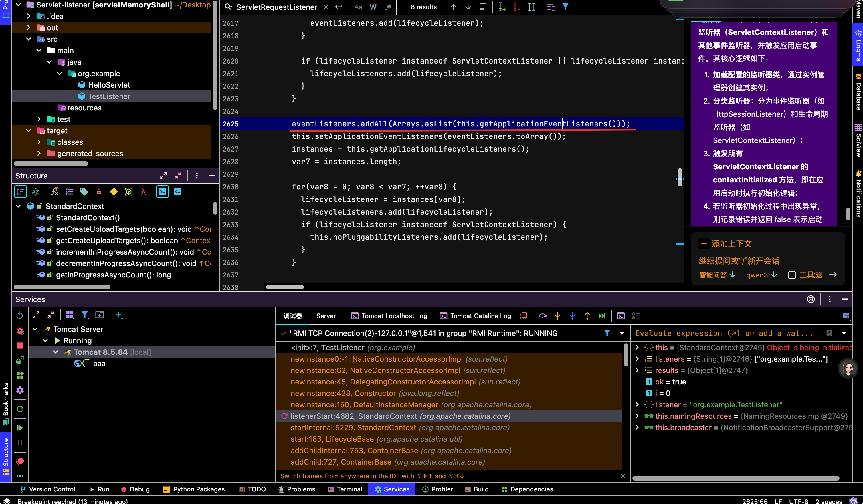863x504 pixels.
Task: Toggle Match Case Aa in search
Action: coord(358,7)
